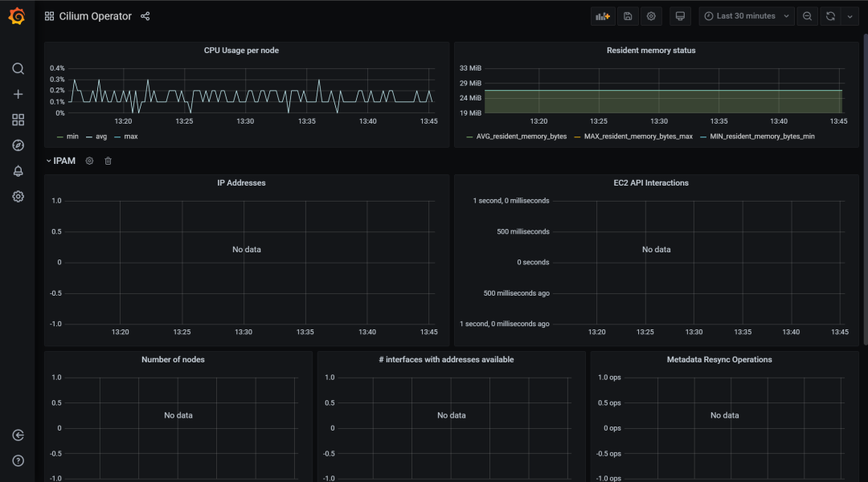The image size is (868, 482).
Task: Toggle the max series in CPU legend
Action: [x=125, y=137]
